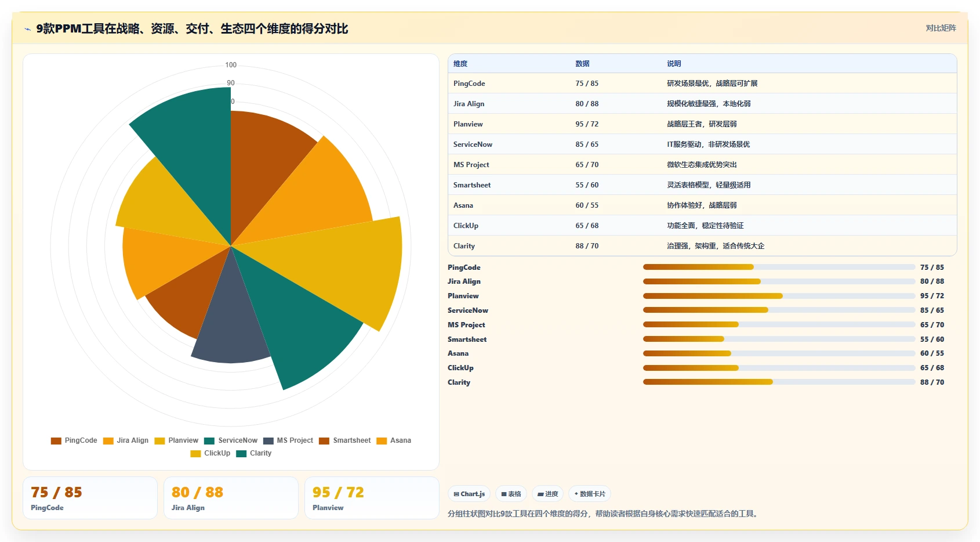Click the 维度 column header

click(x=460, y=64)
